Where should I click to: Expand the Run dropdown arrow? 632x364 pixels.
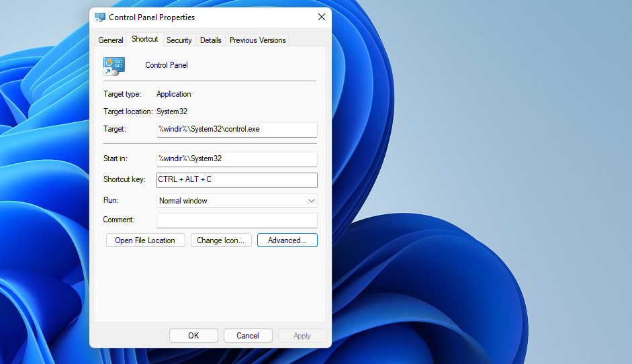[311, 201]
